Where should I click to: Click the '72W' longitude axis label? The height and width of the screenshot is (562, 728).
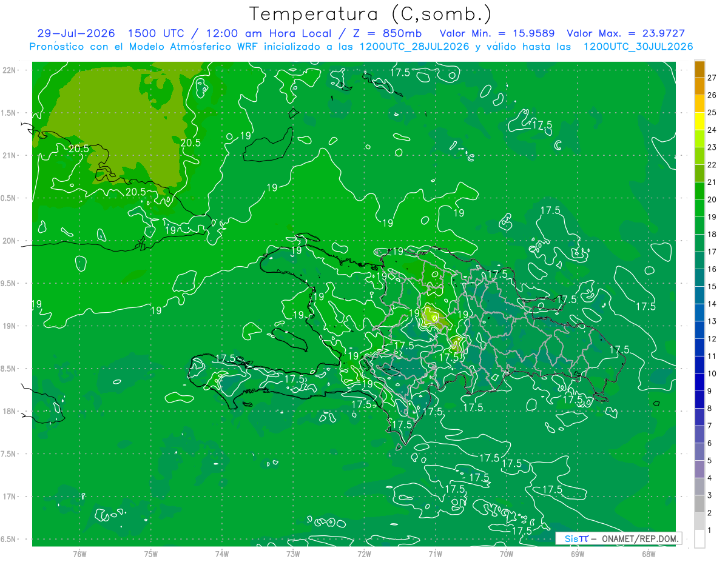tap(364, 554)
